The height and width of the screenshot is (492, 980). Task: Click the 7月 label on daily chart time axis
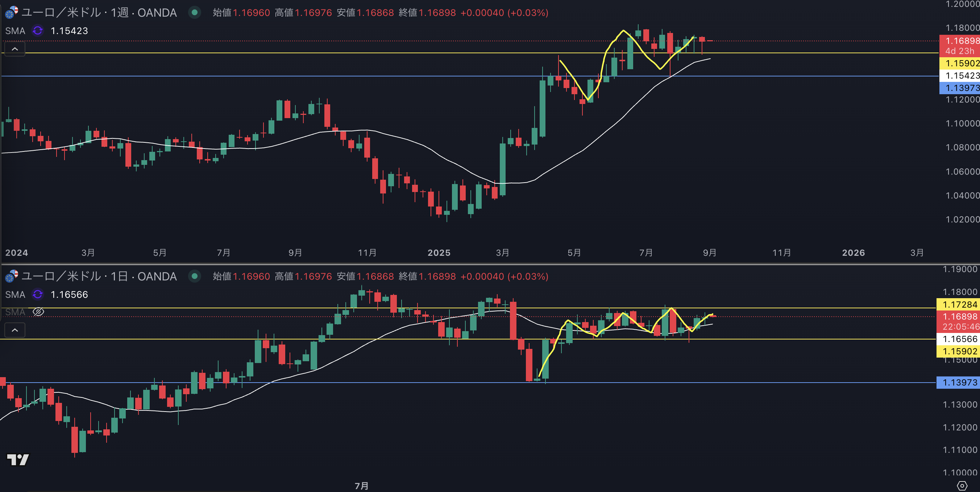pos(361,486)
